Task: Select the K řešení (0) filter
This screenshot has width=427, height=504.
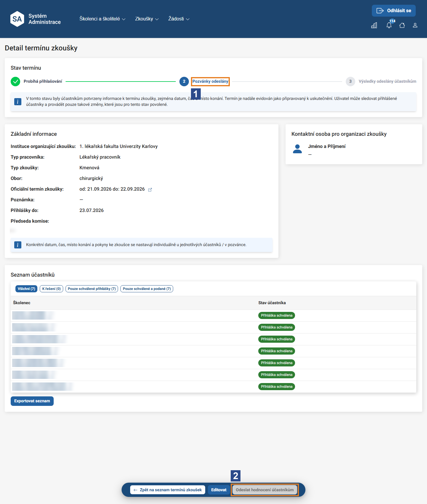Action: click(x=51, y=289)
